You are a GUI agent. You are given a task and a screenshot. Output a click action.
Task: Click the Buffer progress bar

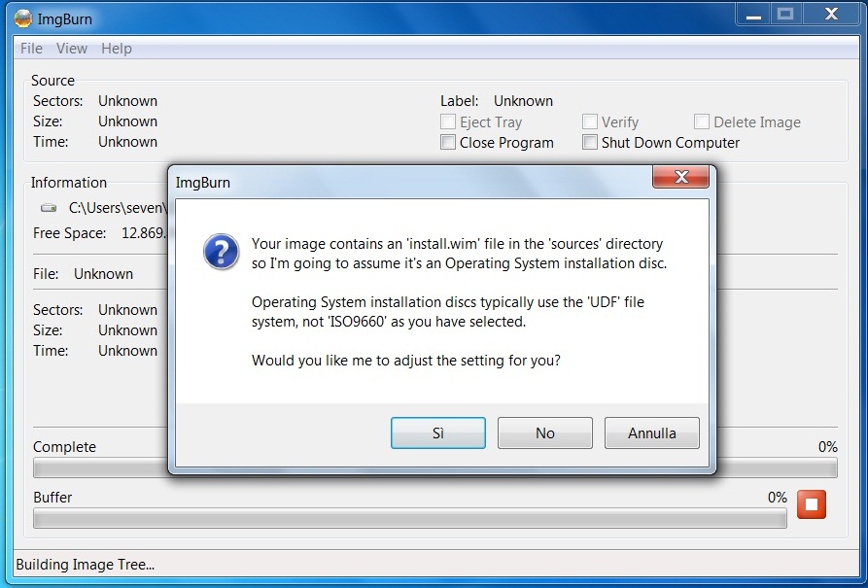(x=409, y=519)
